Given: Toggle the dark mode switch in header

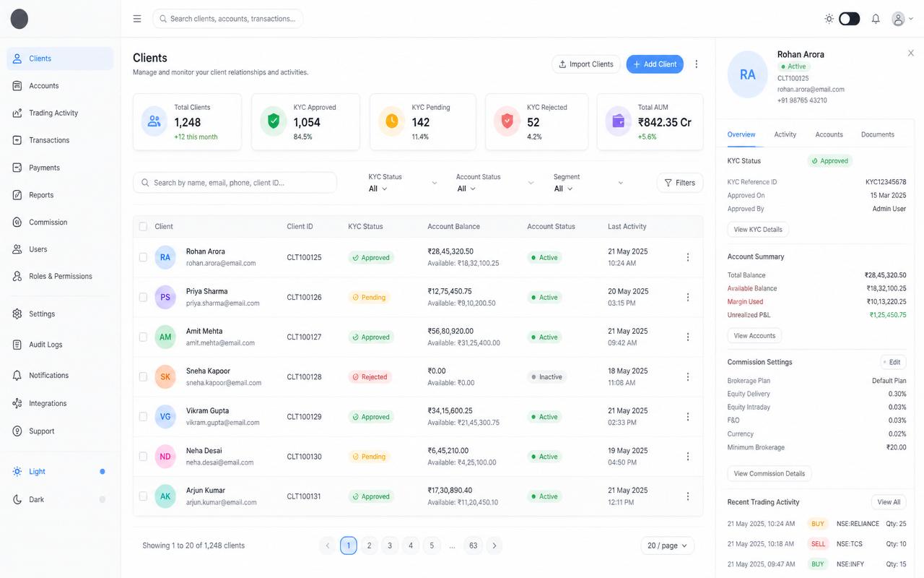Looking at the screenshot, I should point(849,19).
